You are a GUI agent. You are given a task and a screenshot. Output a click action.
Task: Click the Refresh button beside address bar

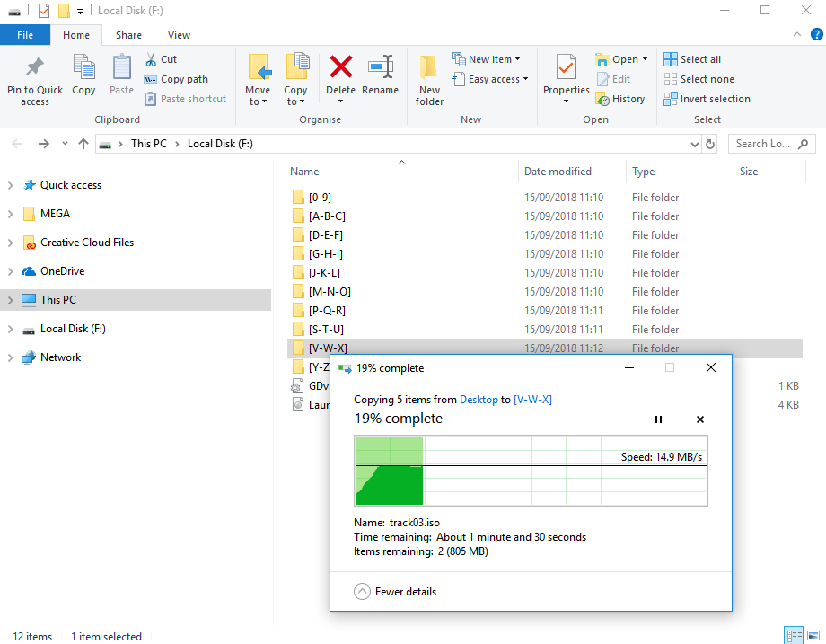point(710,144)
